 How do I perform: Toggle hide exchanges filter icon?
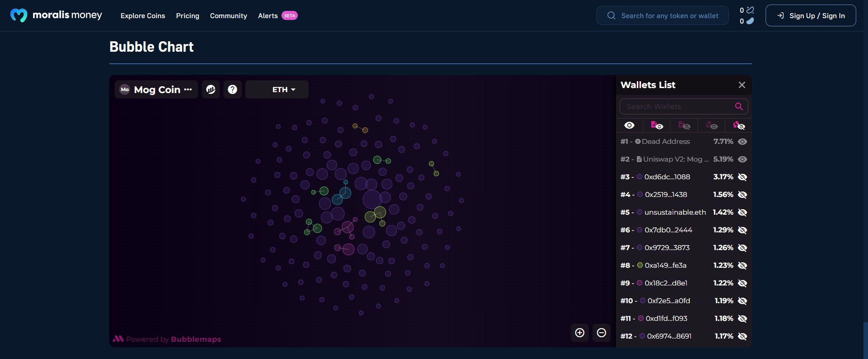[739, 125]
